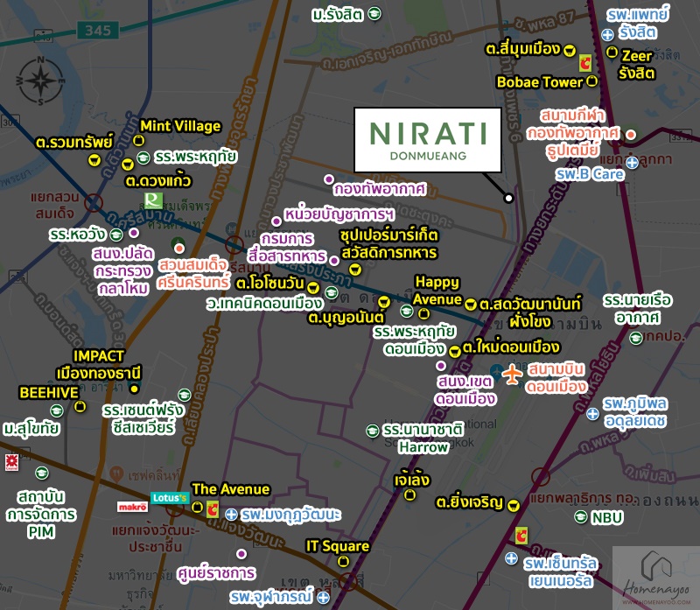
Task: Click the school icon beside รร.นานาชาติ Harrow
Action: pos(373,431)
